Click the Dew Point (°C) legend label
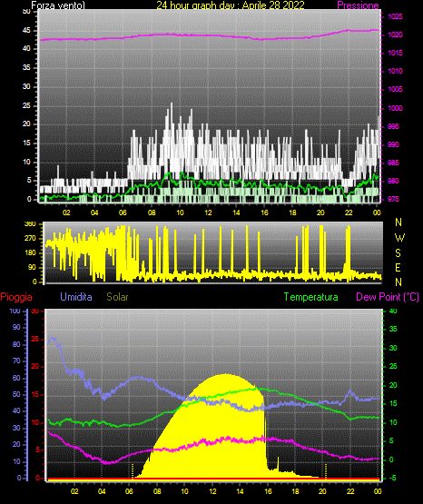Viewport: 423px width, 504px height. (388, 297)
